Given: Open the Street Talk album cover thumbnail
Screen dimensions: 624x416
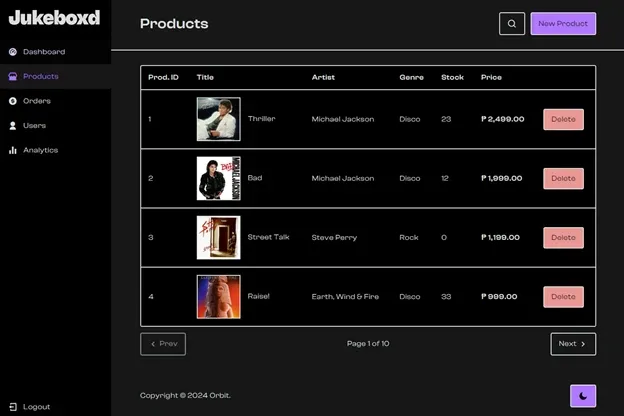Looking at the screenshot, I should (x=218, y=238).
